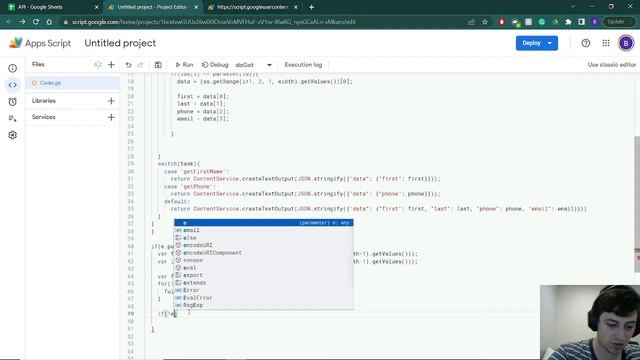
Task: Select the 'Error' autocomplete suggestion
Action: click(264, 290)
